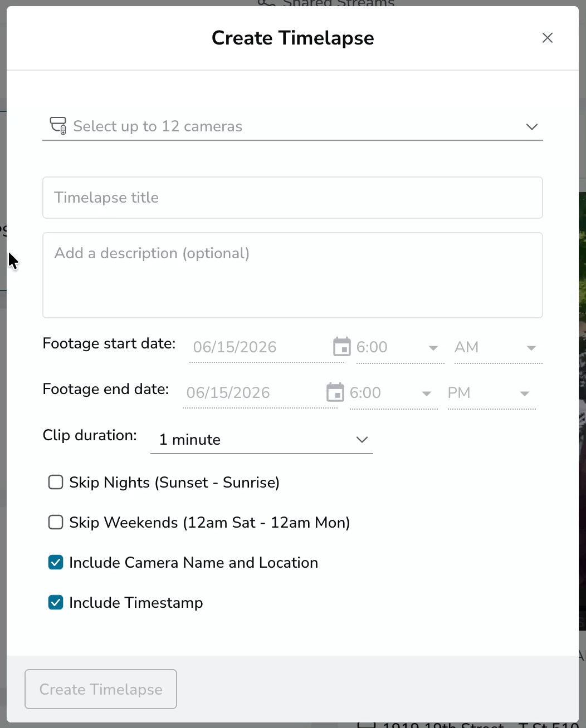The width and height of the screenshot is (586, 728).
Task: Open the calendar picker for Footage start date
Action: (x=341, y=347)
